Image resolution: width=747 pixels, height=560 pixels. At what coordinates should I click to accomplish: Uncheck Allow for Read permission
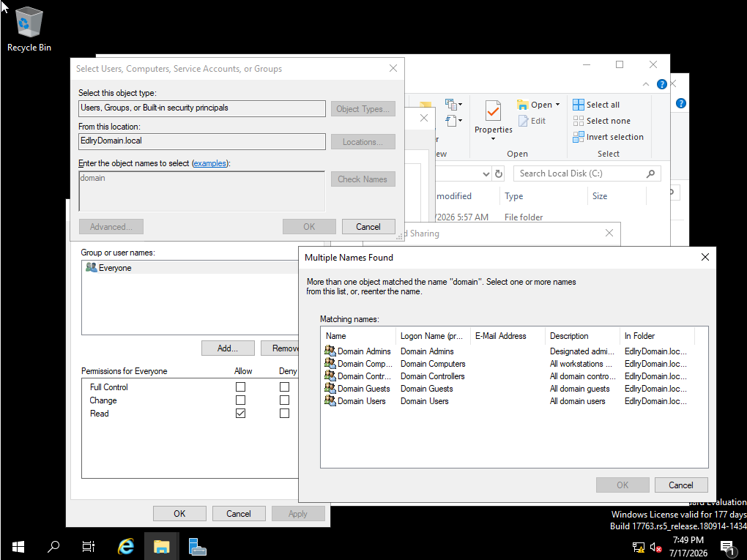[241, 414]
